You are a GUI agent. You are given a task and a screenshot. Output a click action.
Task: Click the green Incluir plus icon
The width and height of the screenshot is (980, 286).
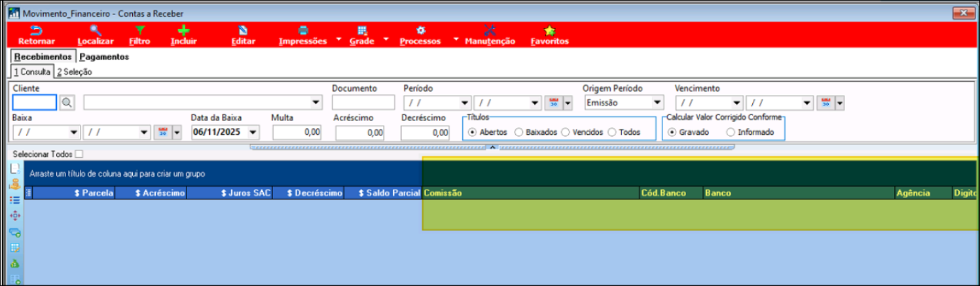[184, 31]
